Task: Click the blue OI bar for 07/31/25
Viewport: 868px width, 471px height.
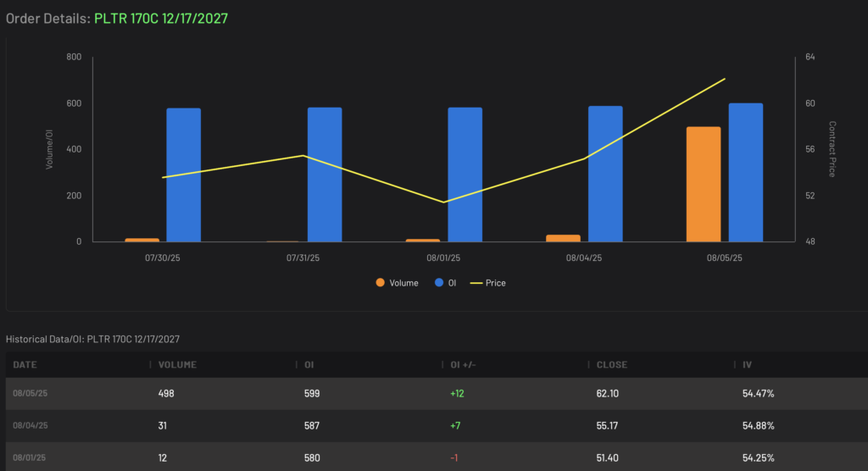Action: (x=325, y=175)
